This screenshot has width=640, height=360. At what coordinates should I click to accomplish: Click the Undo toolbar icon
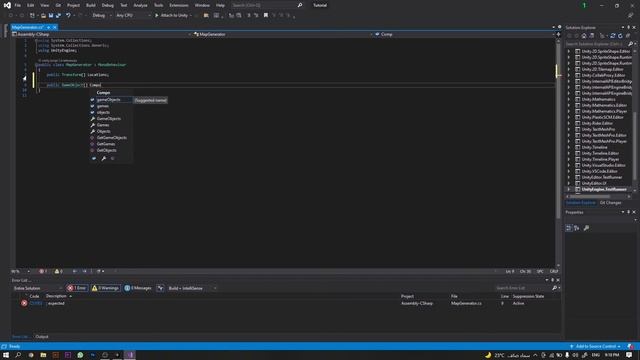[x=68, y=16]
